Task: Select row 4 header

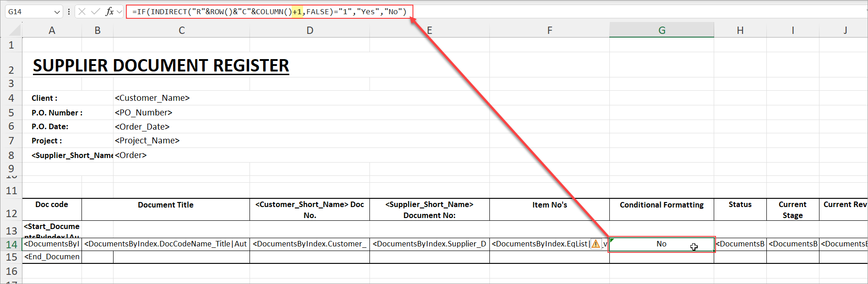Action: coord(11,98)
